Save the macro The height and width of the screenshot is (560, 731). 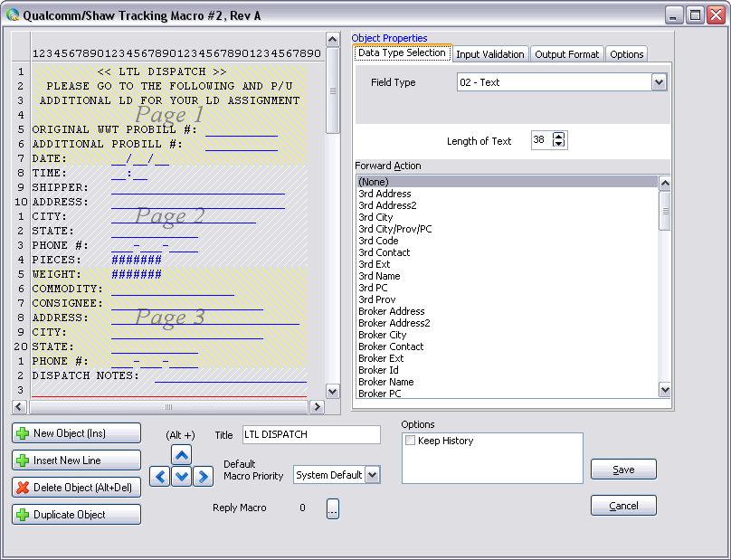click(623, 470)
